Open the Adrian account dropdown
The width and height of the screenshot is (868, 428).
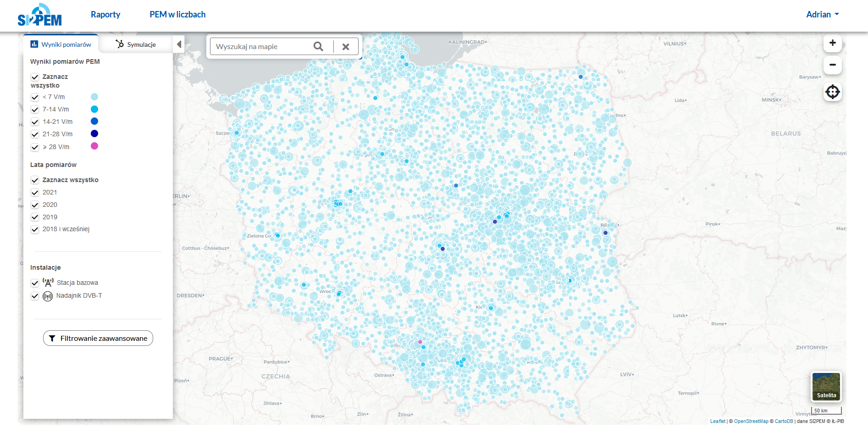point(822,14)
